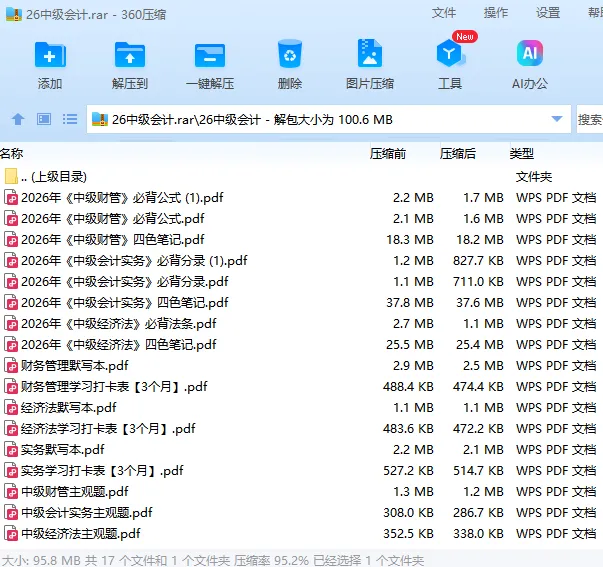Click the 搜索 search field

pos(590,119)
